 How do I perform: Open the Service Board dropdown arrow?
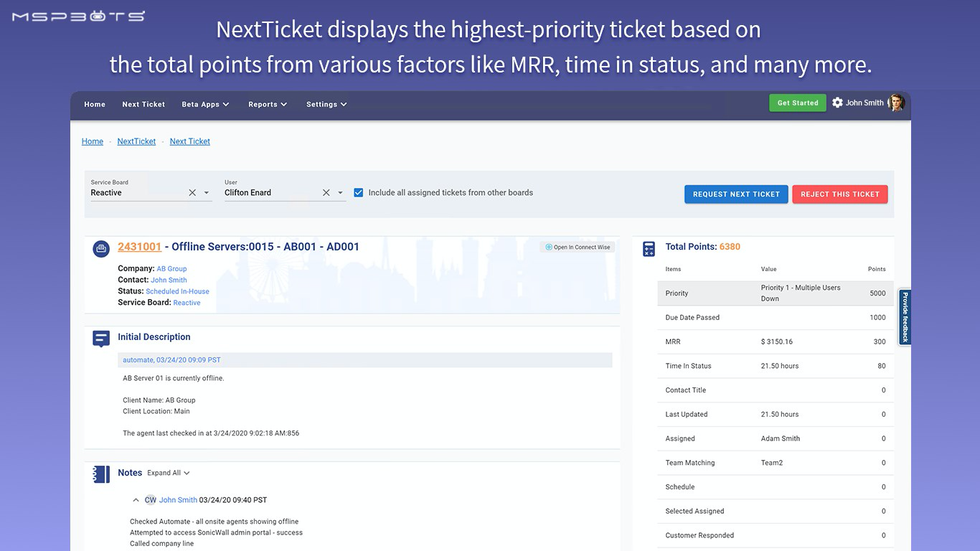[x=207, y=193]
